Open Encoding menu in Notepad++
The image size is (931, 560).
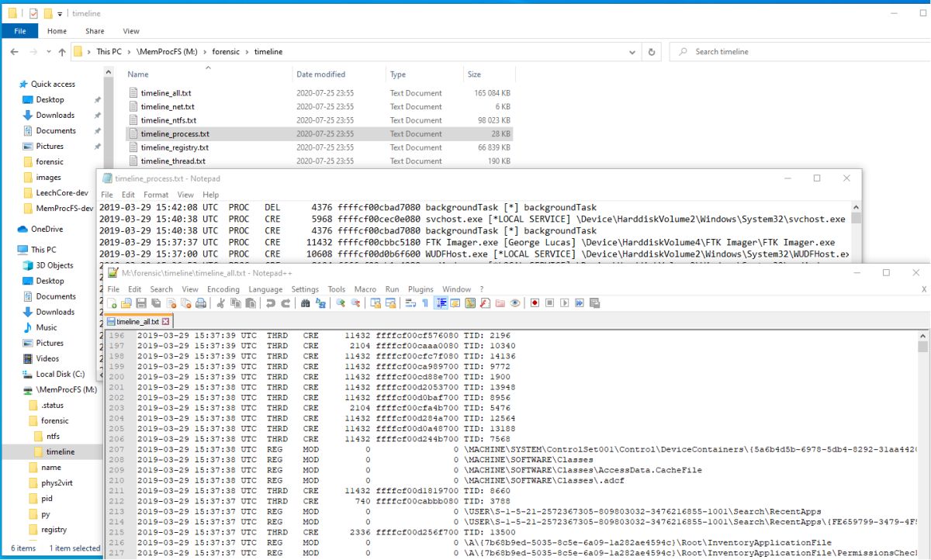tap(223, 289)
